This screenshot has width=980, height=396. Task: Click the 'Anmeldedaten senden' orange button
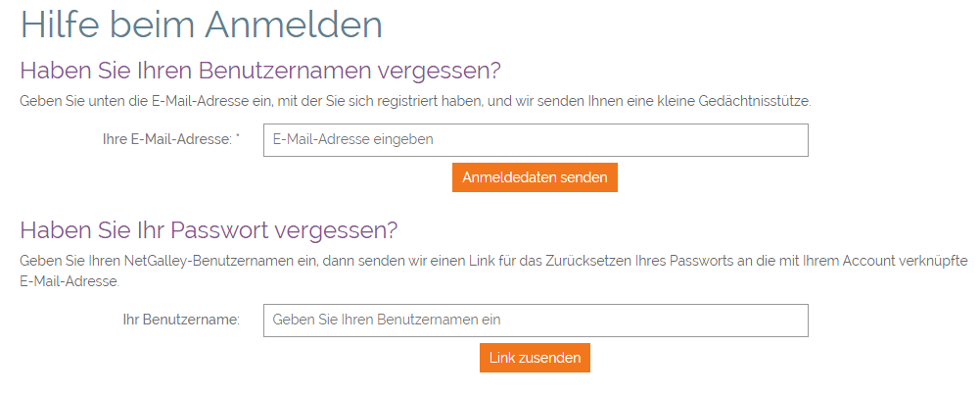click(535, 177)
